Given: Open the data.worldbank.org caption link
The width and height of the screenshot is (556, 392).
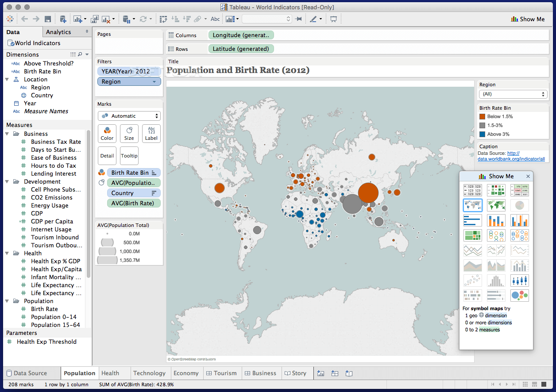Looking at the screenshot, I should pyautogui.click(x=511, y=159).
